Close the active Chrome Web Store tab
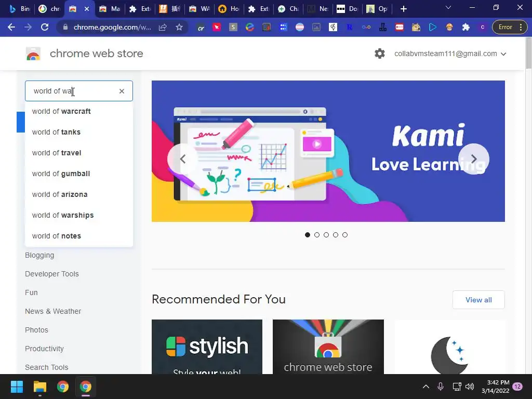This screenshot has height=399, width=532. point(87,9)
